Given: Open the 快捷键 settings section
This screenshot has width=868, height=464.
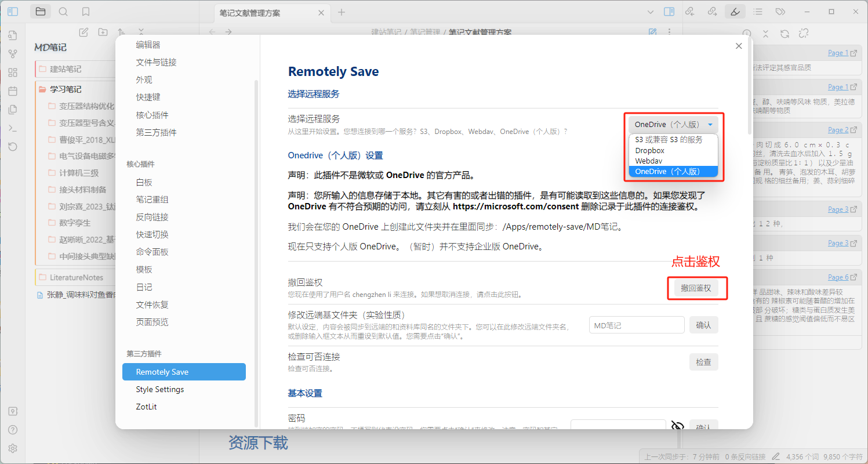Looking at the screenshot, I should pos(148,97).
